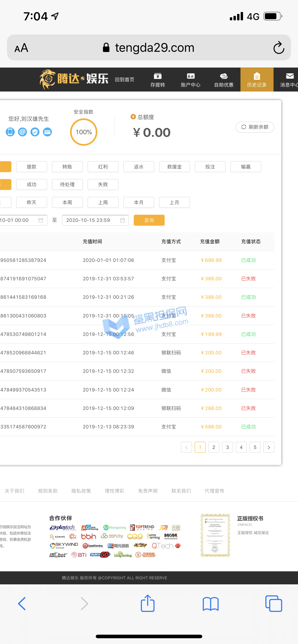Image resolution: width=298 pixels, height=644 pixels.
Task: Click the 100% security index ring
Action: 84,132
